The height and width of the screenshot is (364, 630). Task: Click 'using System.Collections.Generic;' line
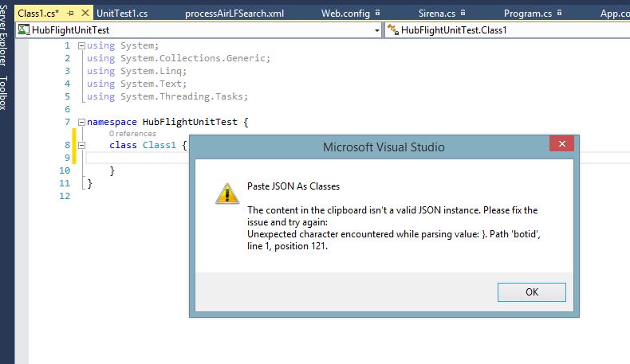179,58
